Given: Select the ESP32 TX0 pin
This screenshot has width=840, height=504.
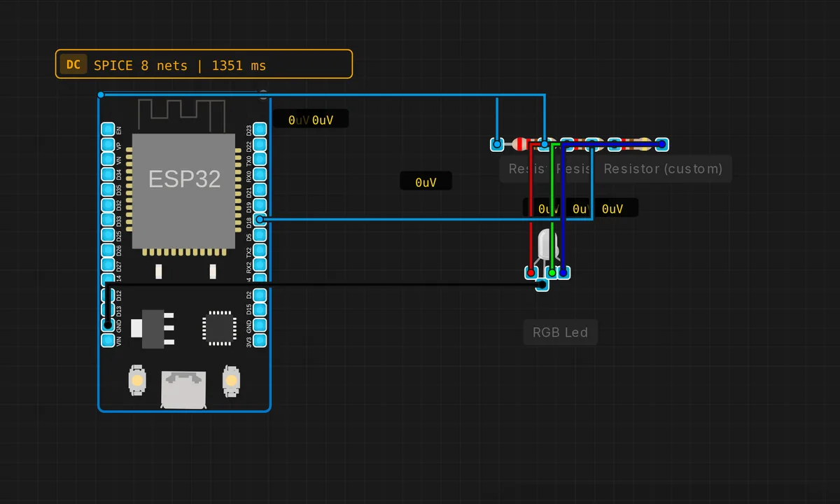Looking at the screenshot, I should (260, 160).
